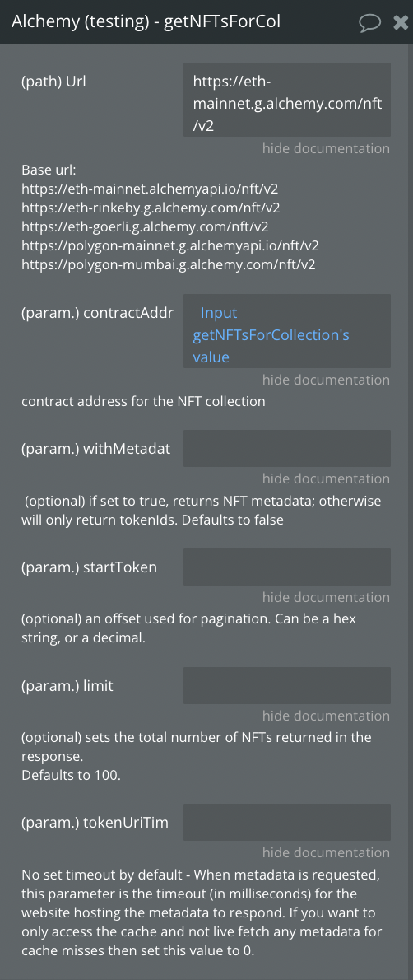The height and width of the screenshot is (980, 413).
Task: Hide documentation under withMetadat parameter
Action: point(326,478)
